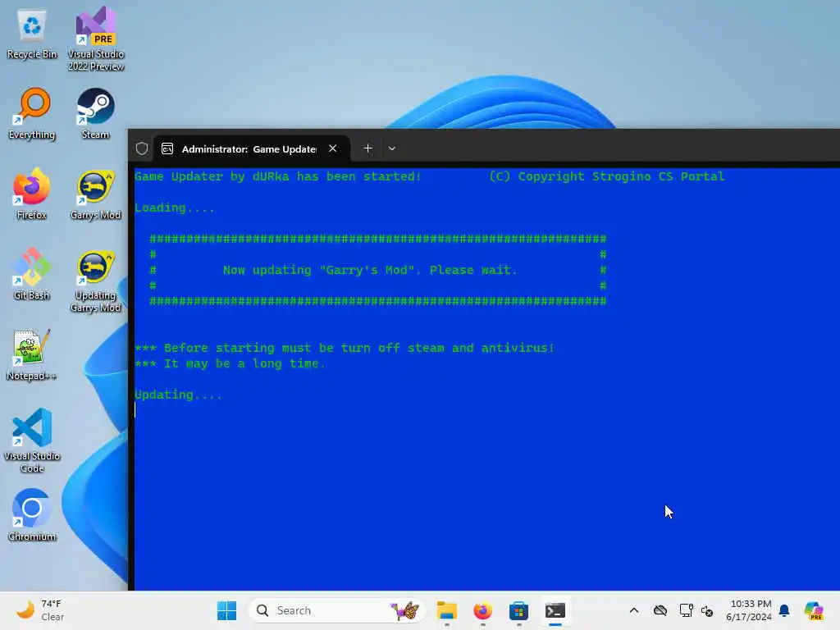Click the OneDrive cloud tray icon

(660, 610)
